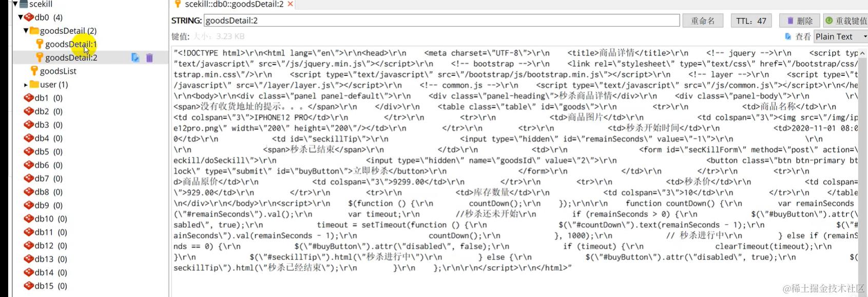Collapse the goodsDetail (2) folder arrow
The image size is (868, 297).
[x=26, y=31]
